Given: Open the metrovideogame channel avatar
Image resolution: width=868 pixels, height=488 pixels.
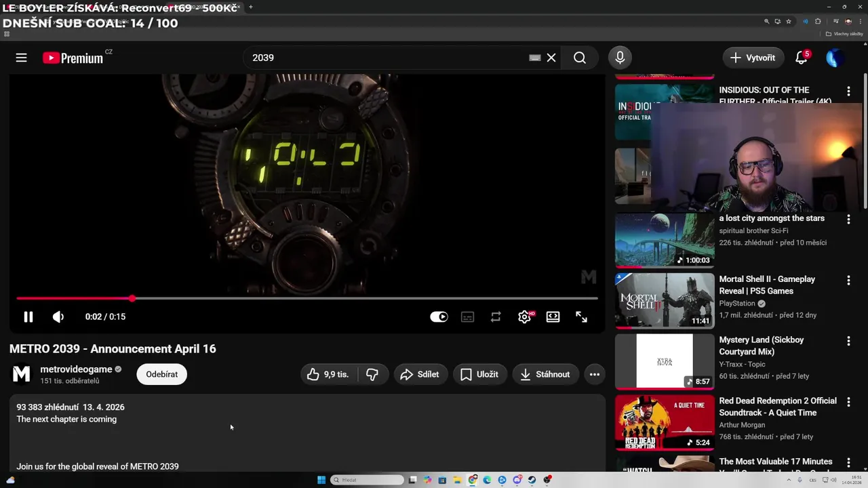Looking at the screenshot, I should click(22, 374).
